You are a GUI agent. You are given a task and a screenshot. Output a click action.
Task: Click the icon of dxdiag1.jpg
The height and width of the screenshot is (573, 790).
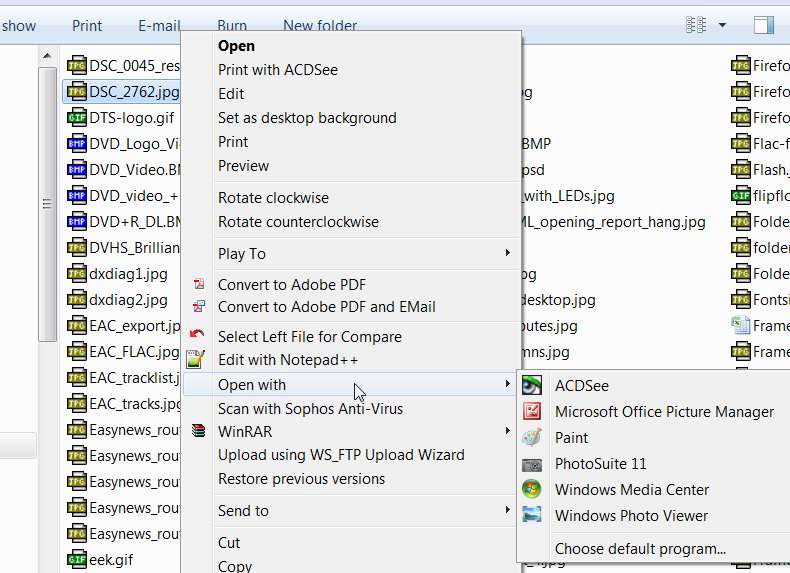coord(76,274)
